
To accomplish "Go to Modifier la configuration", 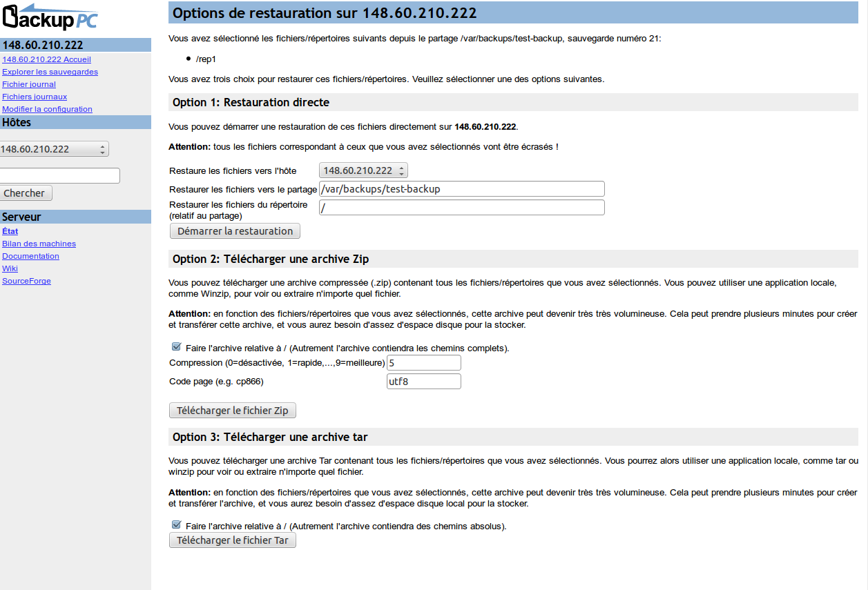I will (x=47, y=109).
